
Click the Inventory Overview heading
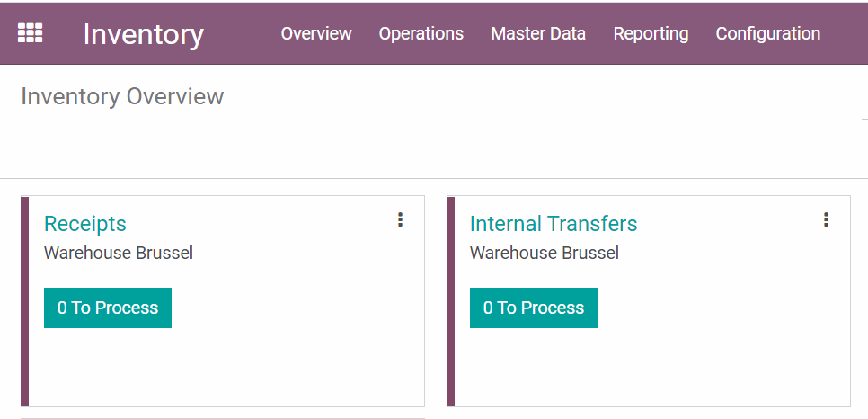click(x=122, y=96)
